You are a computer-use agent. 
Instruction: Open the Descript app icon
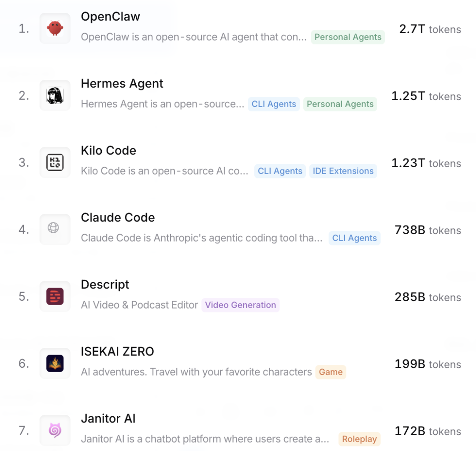pos(55,296)
